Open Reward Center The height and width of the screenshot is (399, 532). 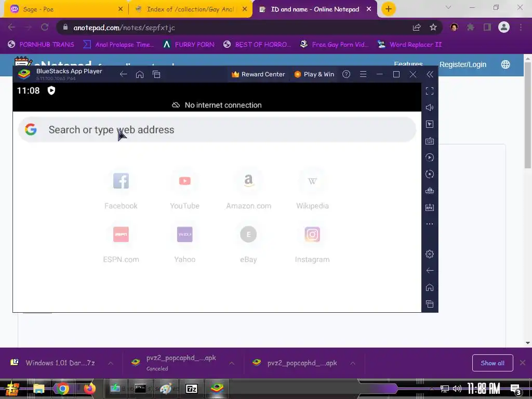(258, 74)
